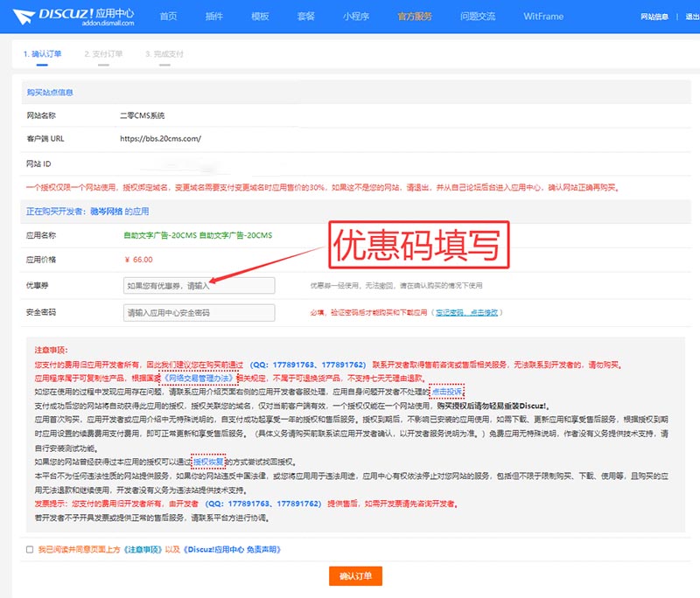Screen dimensions: 700x598
Task: Click the 忘记密码，点击修改 link
Action: point(466,313)
